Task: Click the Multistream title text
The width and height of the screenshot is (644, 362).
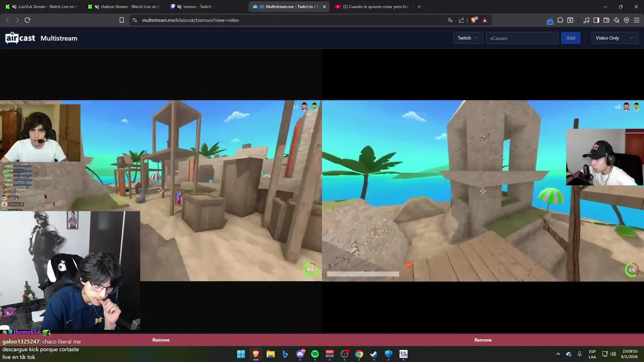Action: click(x=59, y=38)
